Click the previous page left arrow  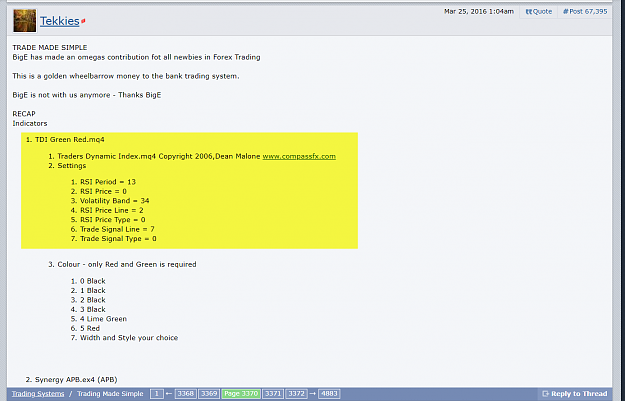tap(169, 394)
